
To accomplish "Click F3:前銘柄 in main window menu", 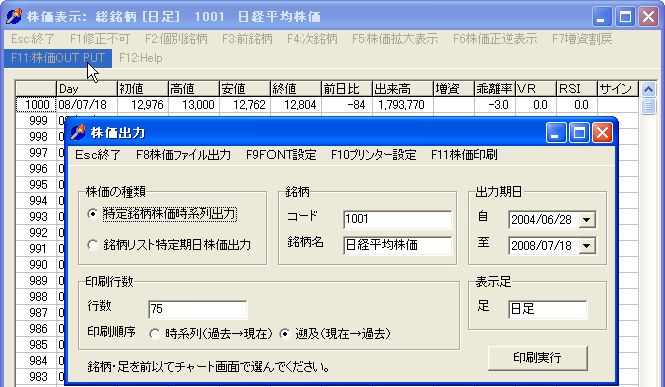I will point(247,39).
